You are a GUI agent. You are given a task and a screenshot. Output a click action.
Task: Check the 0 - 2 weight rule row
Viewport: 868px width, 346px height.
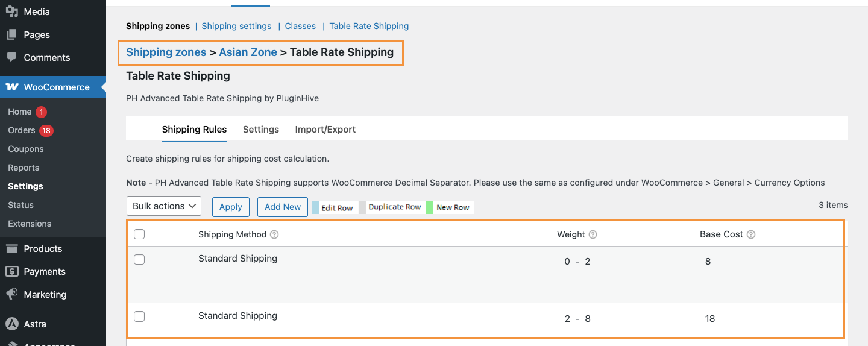point(139,259)
